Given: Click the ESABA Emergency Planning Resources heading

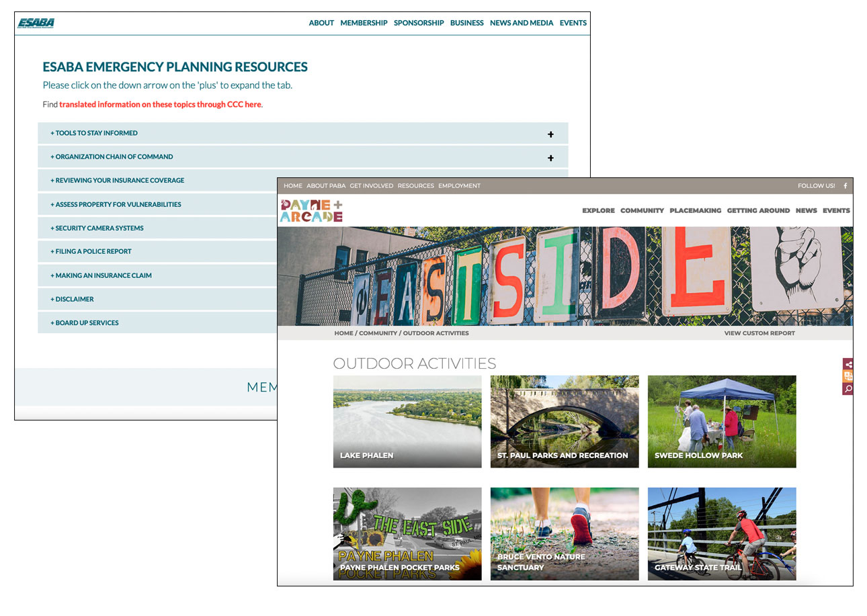Looking at the screenshot, I should click(175, 67).
